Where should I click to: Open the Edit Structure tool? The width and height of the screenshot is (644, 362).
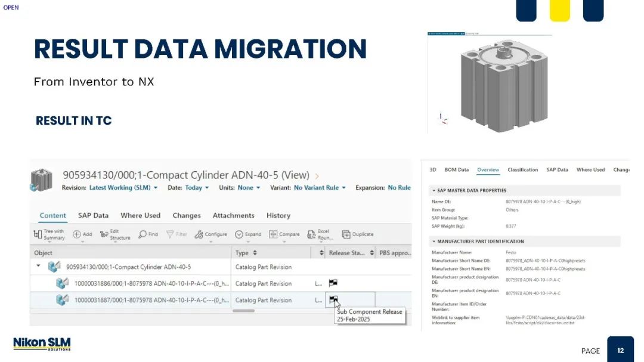click(x=104, y=234)
